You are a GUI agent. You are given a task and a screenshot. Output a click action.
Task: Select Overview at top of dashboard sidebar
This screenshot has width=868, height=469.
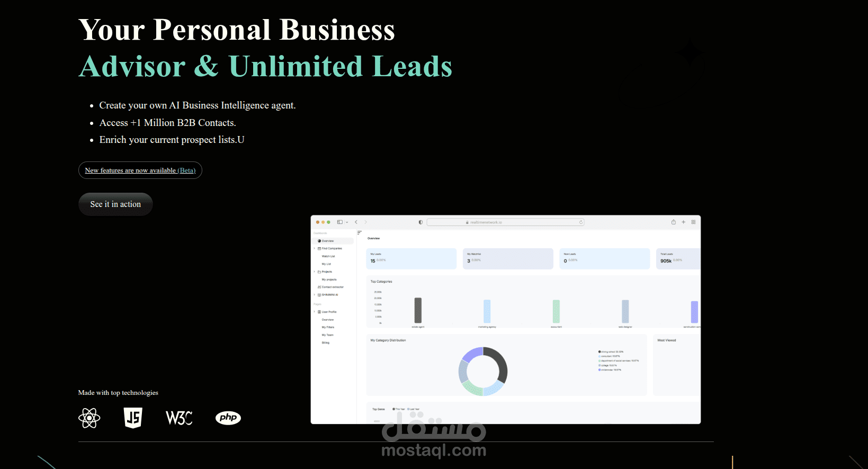(333, 241)
